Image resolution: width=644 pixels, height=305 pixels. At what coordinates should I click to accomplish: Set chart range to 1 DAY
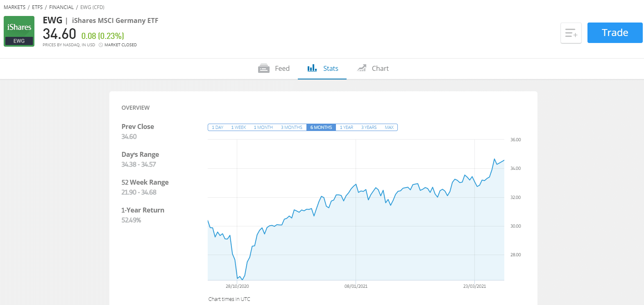coord(218,127)
